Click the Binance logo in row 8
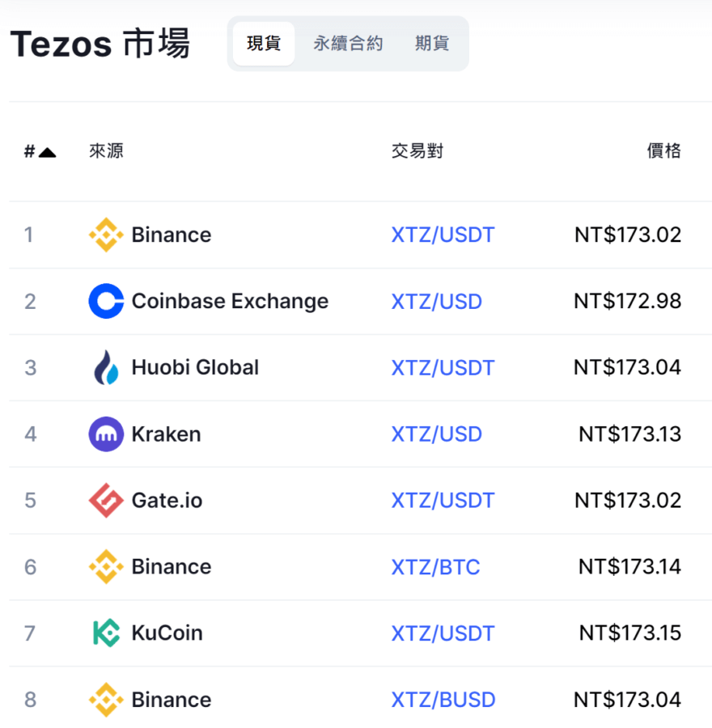712x728 pixels. pyautogui.click(x=106, y=700)
